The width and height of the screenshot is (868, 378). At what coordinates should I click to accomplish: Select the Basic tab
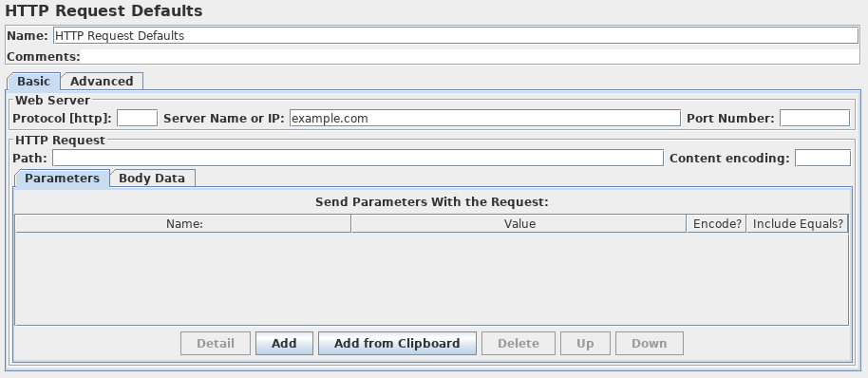pyautogui.click(x=33, y=82)
